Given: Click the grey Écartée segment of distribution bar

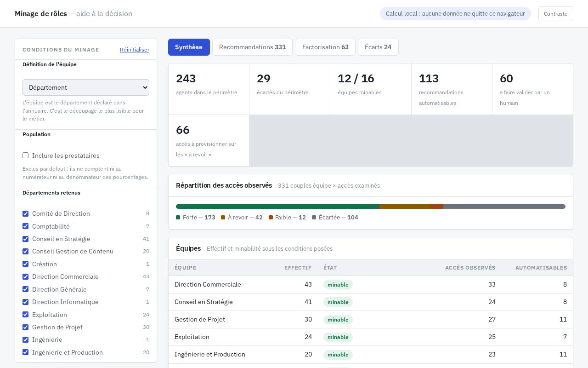Looking at the screenshot, I should point(504,207).
